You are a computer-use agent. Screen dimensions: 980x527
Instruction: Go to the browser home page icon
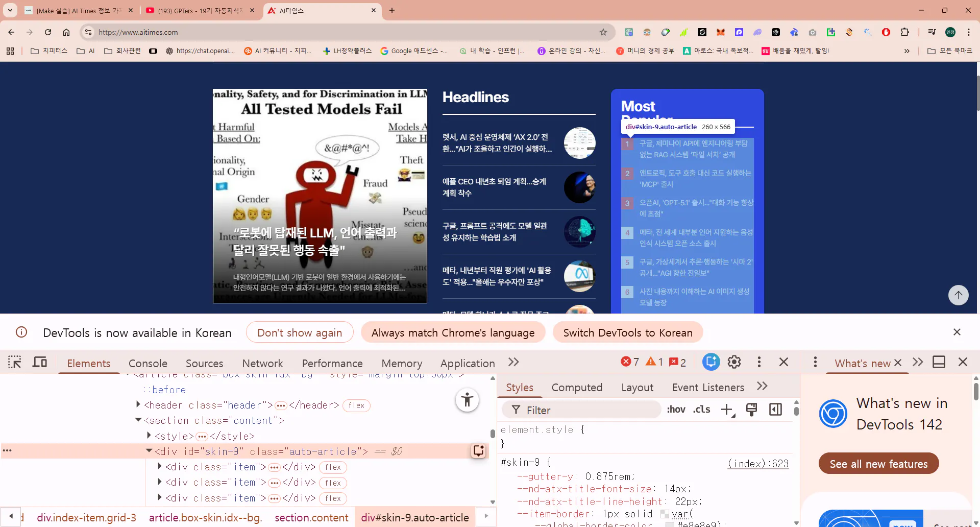point(66,32)
